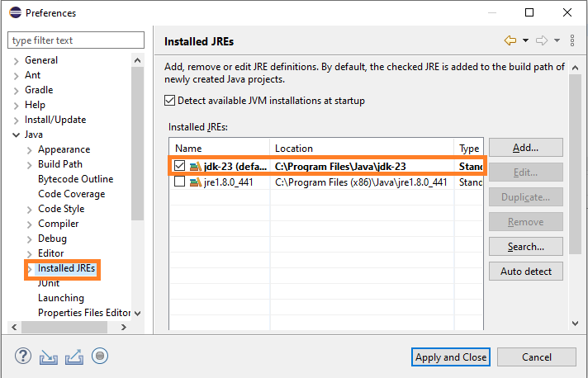Click the import preferences icon
The height and width of the screenshot is (378, 588).
click(x=49, y=357)
